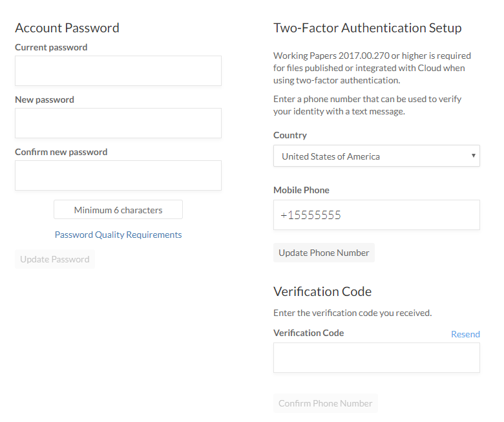
Task: Click the "Country" label above the dropdown
Action: coord(290,135)
